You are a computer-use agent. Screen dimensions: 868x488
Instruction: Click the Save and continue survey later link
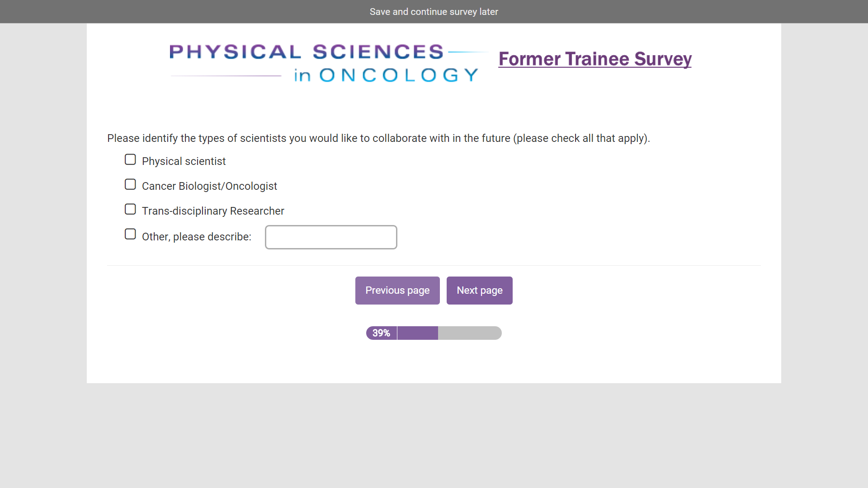coord(434,12)
